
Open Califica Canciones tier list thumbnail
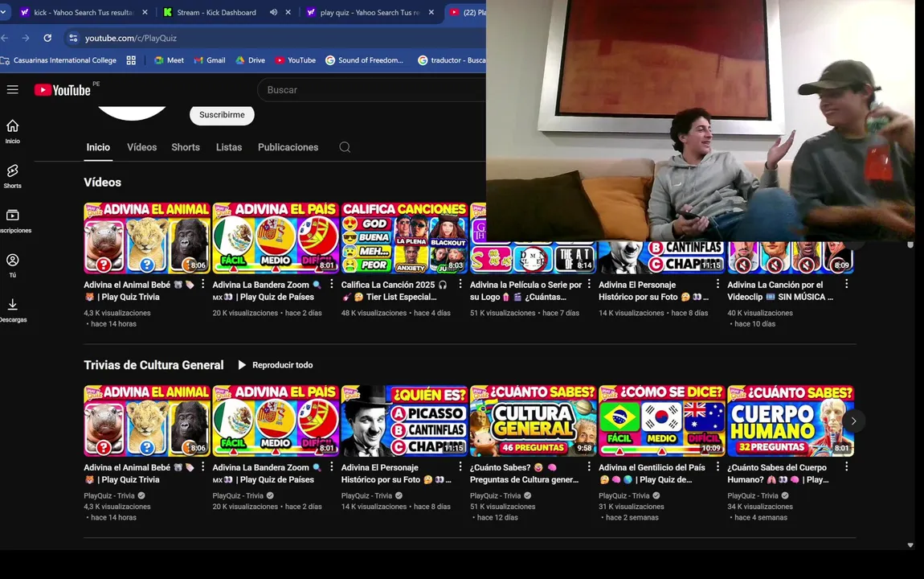pyautogui.click(x=404, y=237)
